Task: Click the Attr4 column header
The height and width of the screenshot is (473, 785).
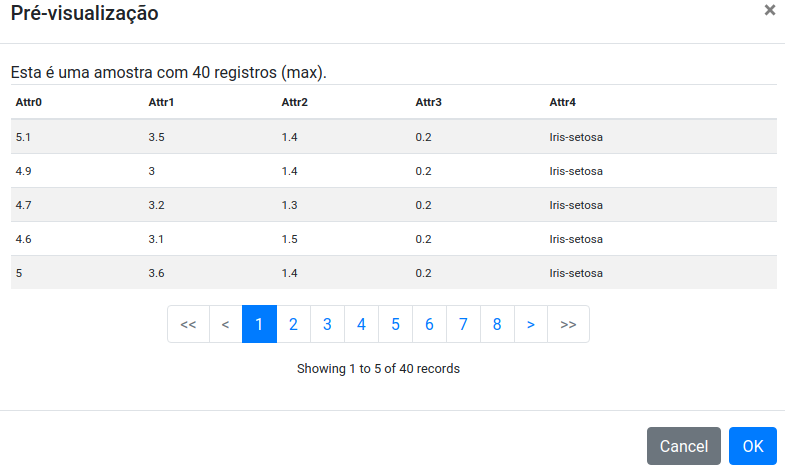Action: 563,102
